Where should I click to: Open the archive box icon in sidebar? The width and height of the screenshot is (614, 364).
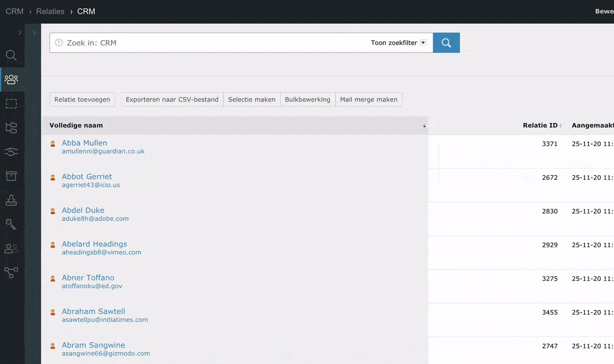point(11,176)
